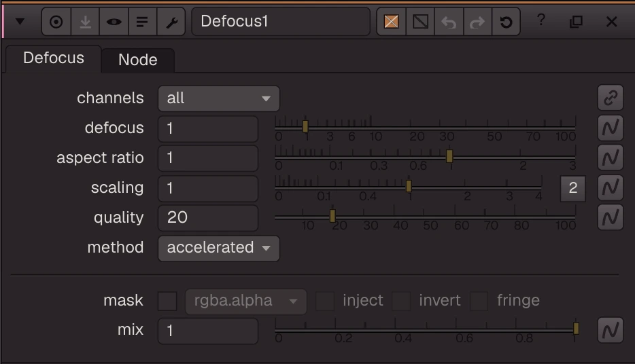Toggle the inject checkbox
This screenshot has width=635, height=364.
(x=325, y=301)
